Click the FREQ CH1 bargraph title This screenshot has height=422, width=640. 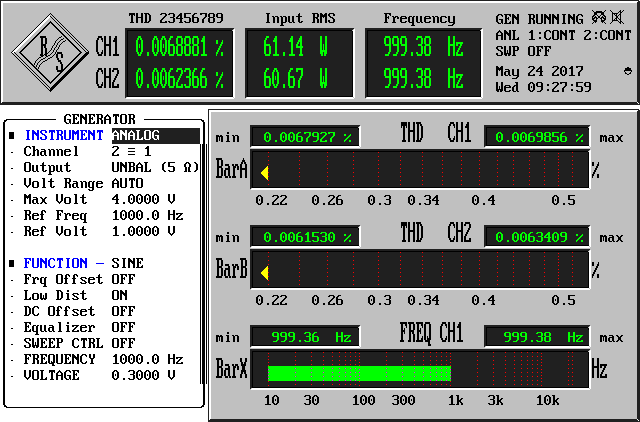tap(431, 333)
